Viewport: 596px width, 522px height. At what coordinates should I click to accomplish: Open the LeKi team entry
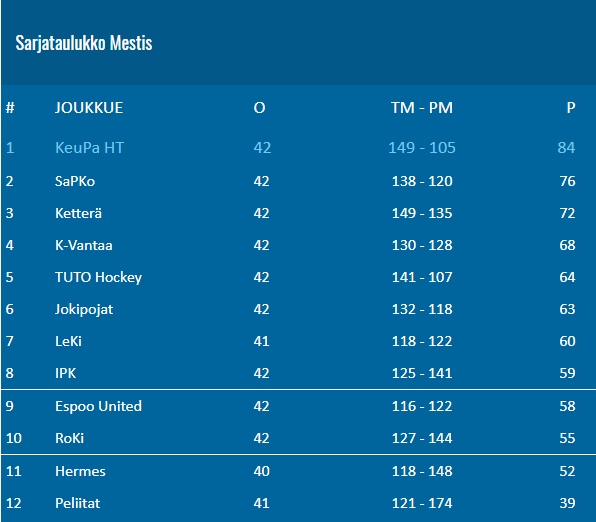(x=68, y=341)
